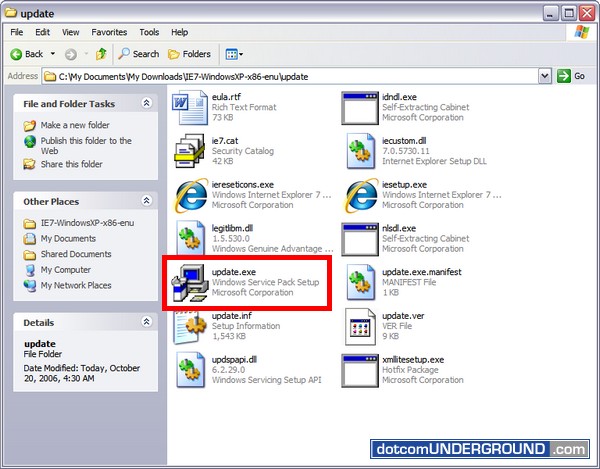Select the update.ver file icon
The height and width of the screenshot is (469, 600).
point(360,327)
